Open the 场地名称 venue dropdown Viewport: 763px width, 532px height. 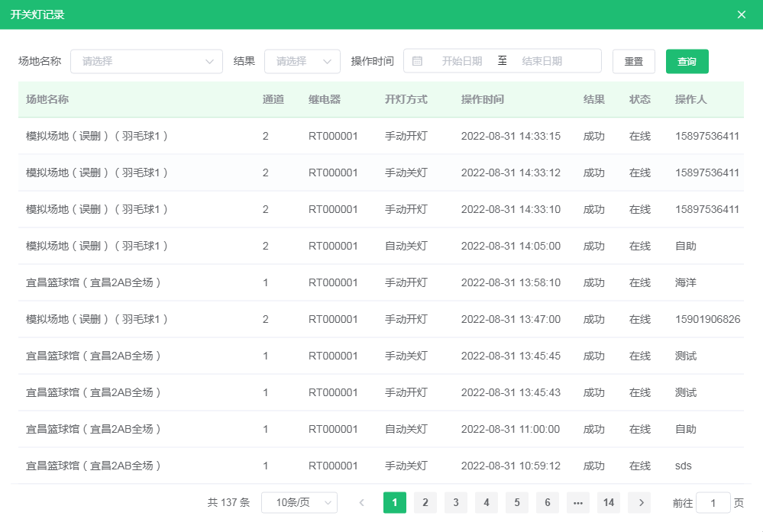145,61
